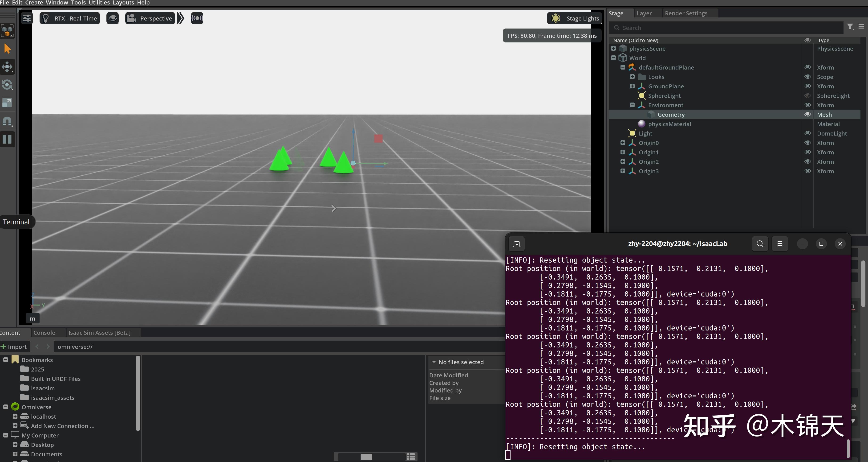
Task: Select the Scale tool
Action: coord(7,103)
